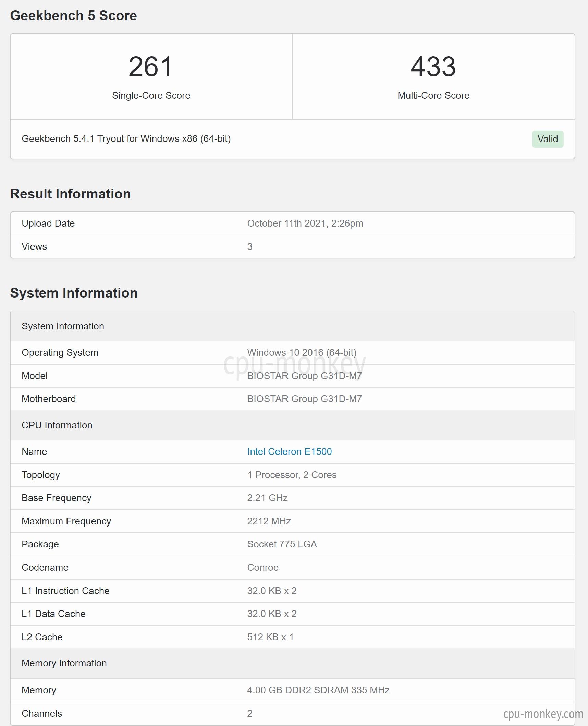Screen dimensions: 588x726
Task: Click the Single-Core Score label
Action: (x=151, y=95)
